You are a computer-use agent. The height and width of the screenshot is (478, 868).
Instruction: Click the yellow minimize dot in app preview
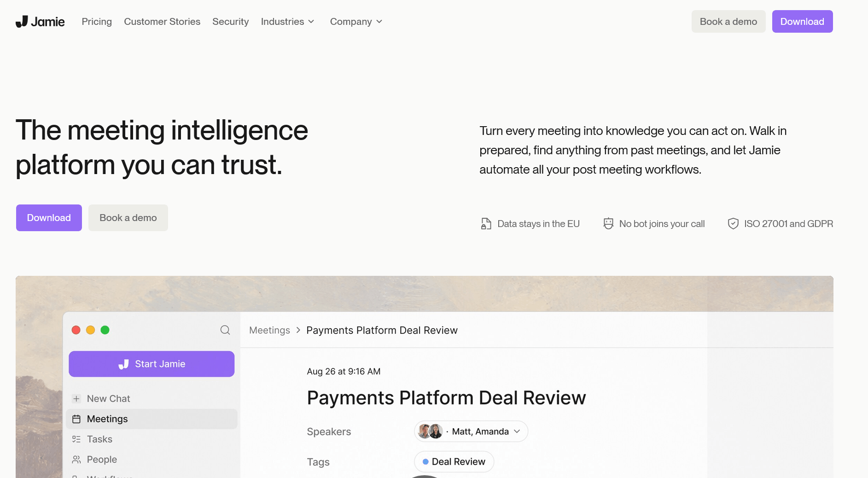point(91,330)
